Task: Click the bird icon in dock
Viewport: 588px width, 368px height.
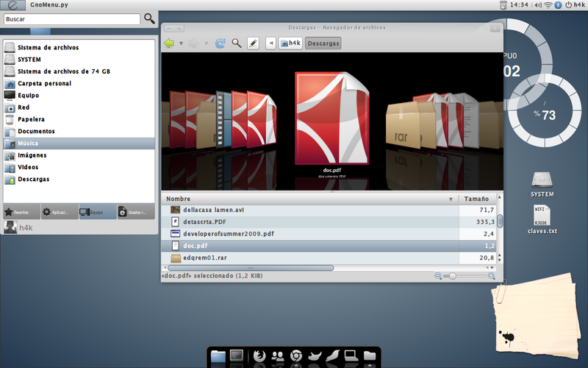Action: 315,355
